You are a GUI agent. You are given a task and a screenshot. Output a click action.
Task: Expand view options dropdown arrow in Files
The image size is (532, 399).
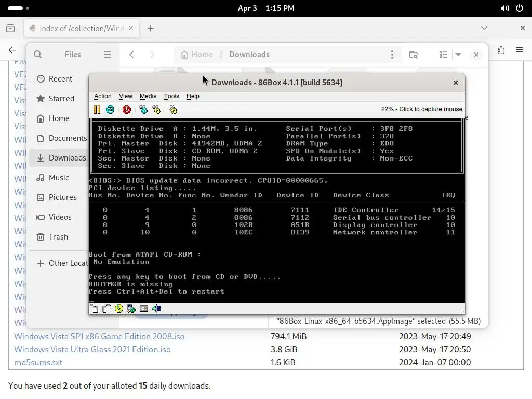click(x=458, y=54)
